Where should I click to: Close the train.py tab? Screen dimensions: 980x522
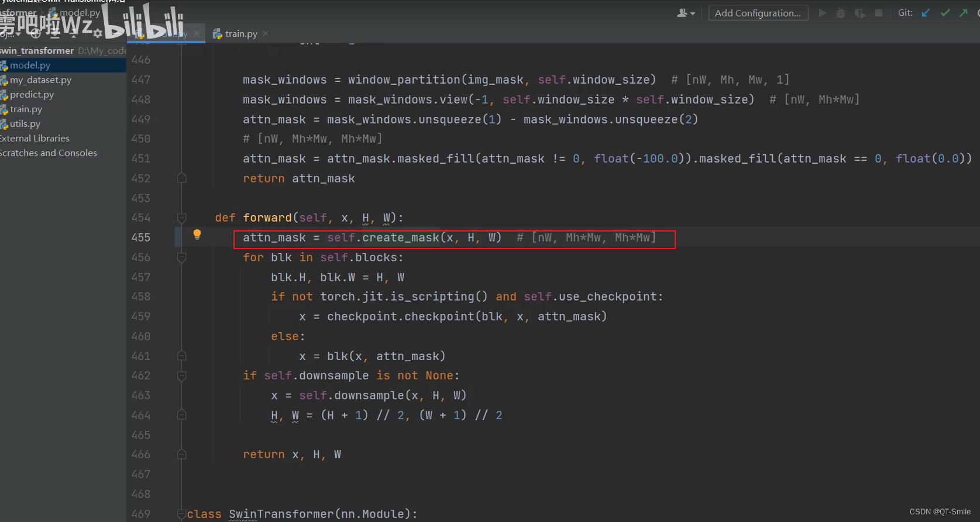[x=266, y=33]
